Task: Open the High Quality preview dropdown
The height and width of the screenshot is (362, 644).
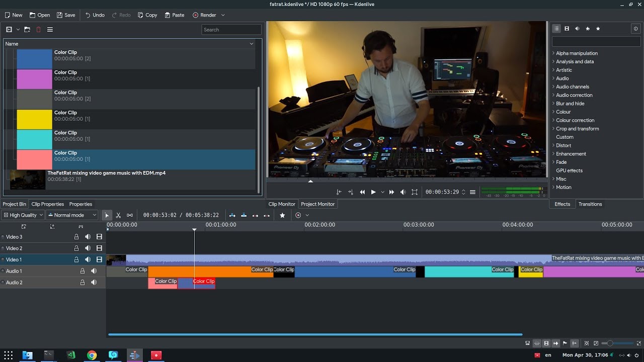Action: click(x=23, y=215)
